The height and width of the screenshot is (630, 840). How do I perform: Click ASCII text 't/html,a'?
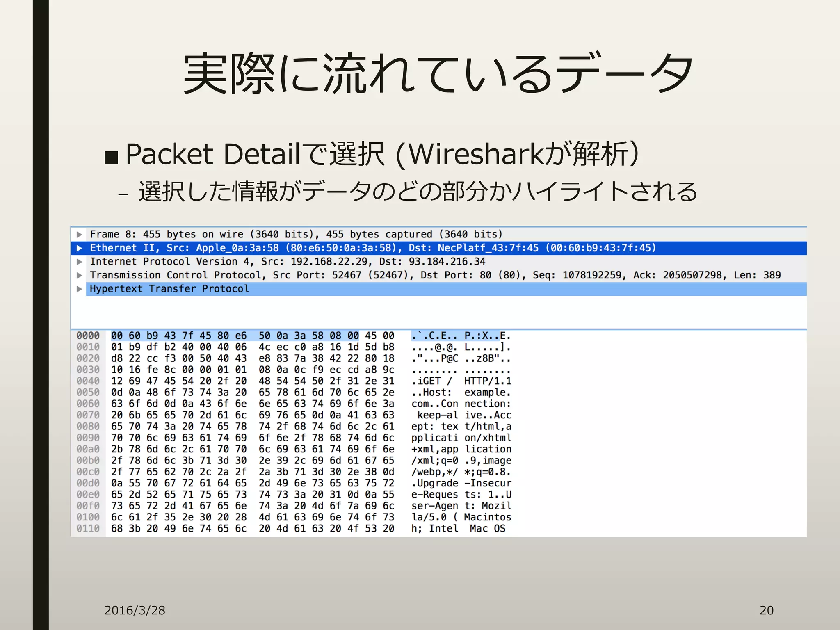(488, 427)
